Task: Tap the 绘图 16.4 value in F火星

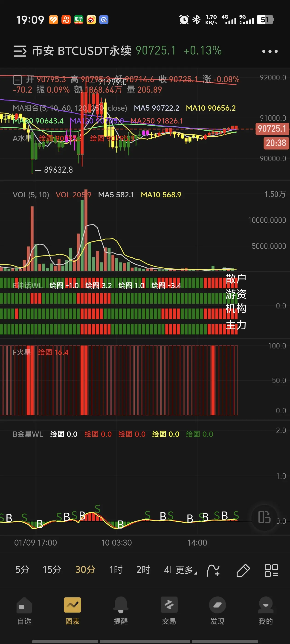Action: [x=53, y=352]
